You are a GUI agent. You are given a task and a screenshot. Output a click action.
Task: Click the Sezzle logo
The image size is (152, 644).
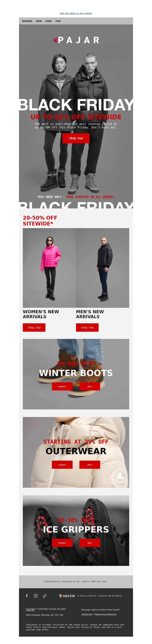pos(67,596)
